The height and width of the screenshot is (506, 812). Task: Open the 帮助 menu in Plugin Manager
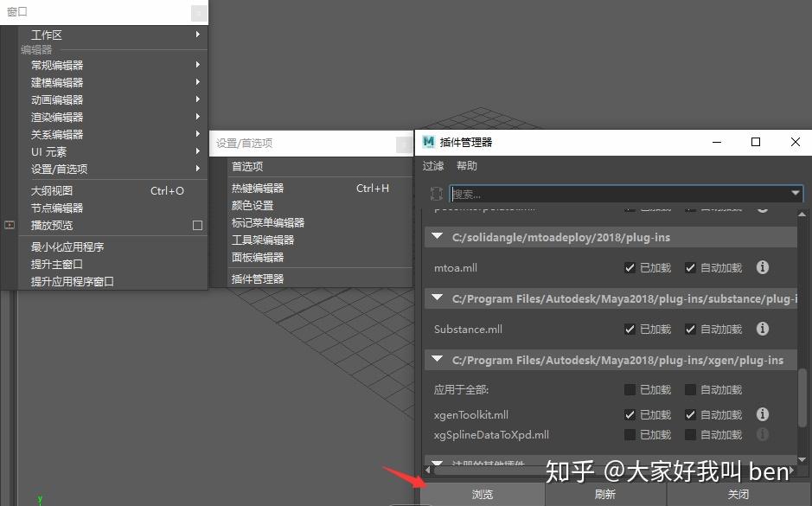466,165
